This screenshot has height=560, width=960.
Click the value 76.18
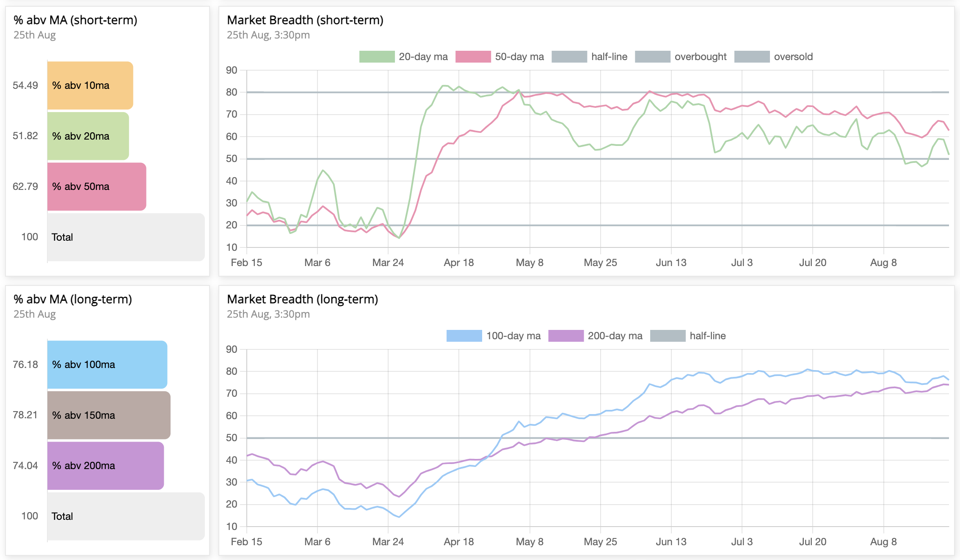click(25, 365)
